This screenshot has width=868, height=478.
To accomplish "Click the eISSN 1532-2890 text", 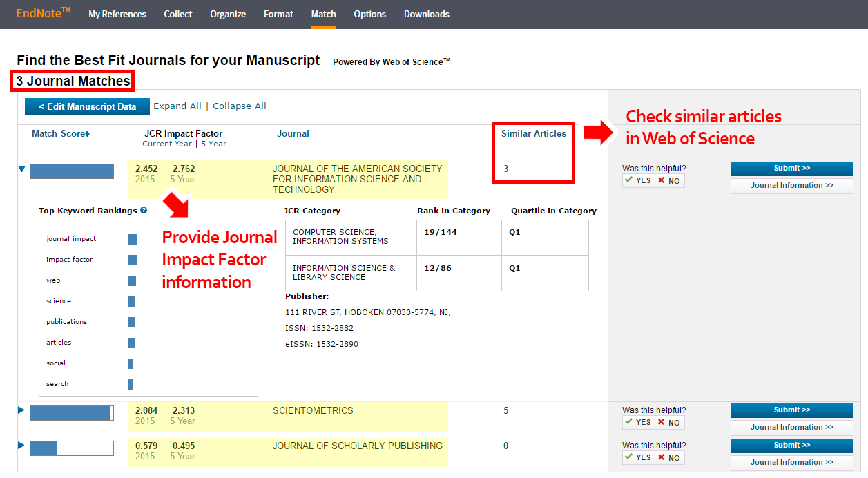I will pyautogui.click(x=322, y=344).
